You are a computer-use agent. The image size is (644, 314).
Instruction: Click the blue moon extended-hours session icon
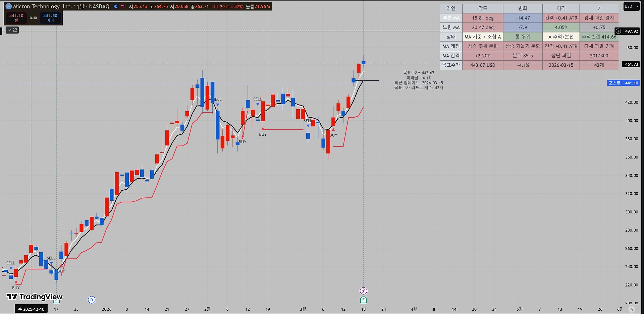[116, 6]
